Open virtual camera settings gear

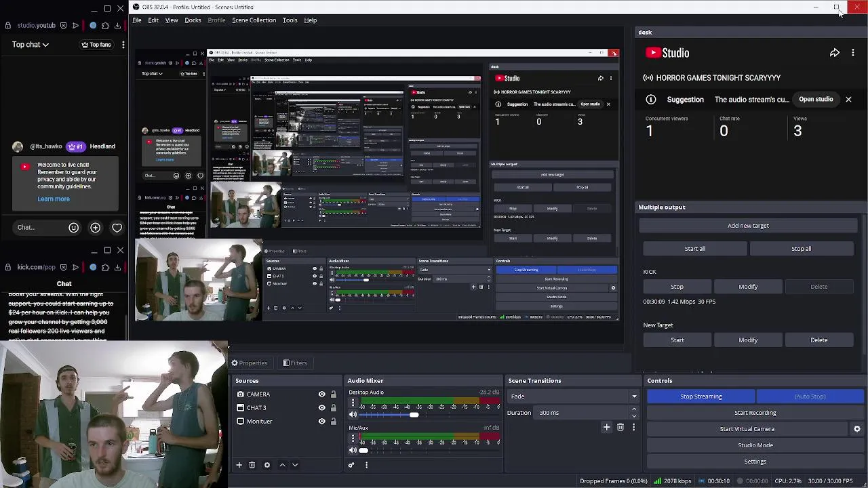(x=856, y=429)
